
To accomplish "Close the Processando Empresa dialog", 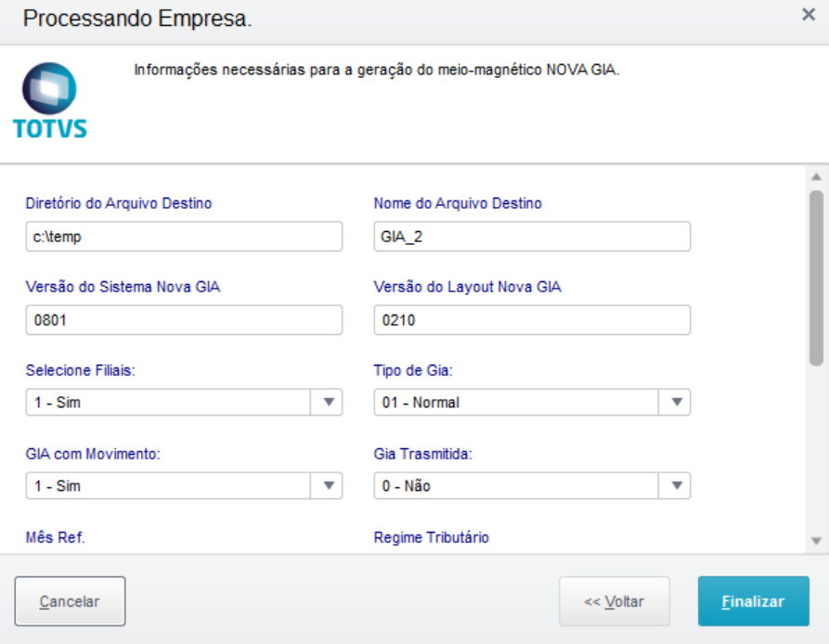I will coord(808,15).
